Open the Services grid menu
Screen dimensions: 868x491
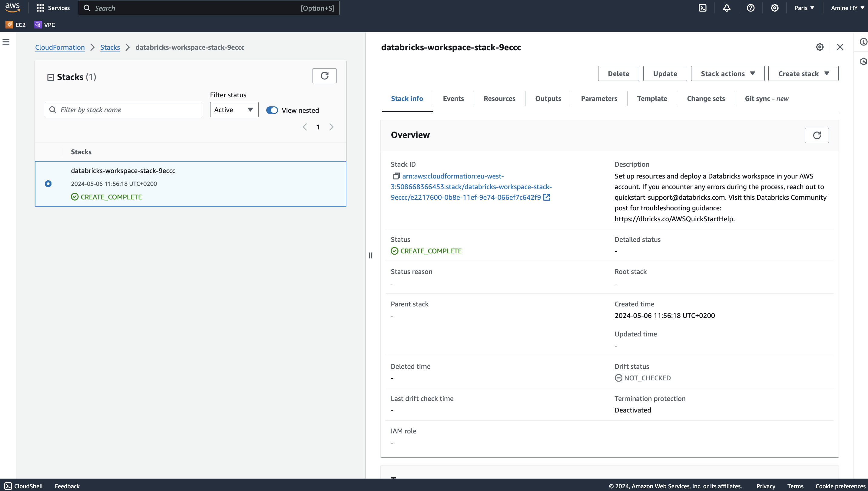(53, 8)
